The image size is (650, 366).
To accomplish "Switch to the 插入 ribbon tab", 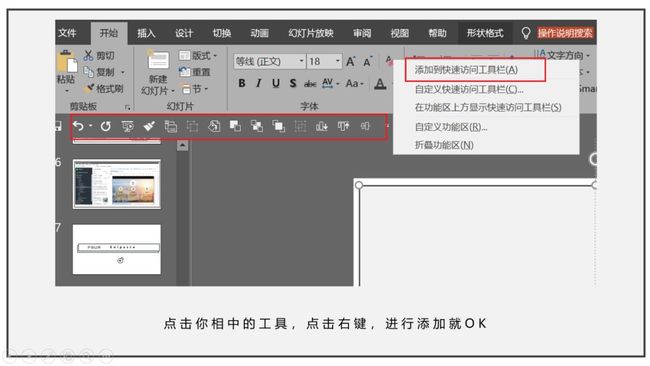I will [146, 33].
